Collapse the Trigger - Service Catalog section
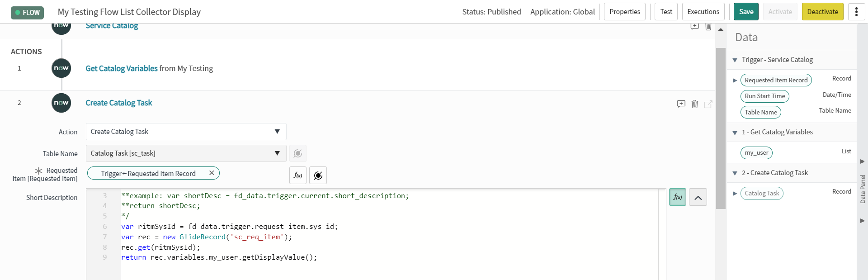This screenshot has height=280, width=868. pyautogui.click(x=735, y=60)
